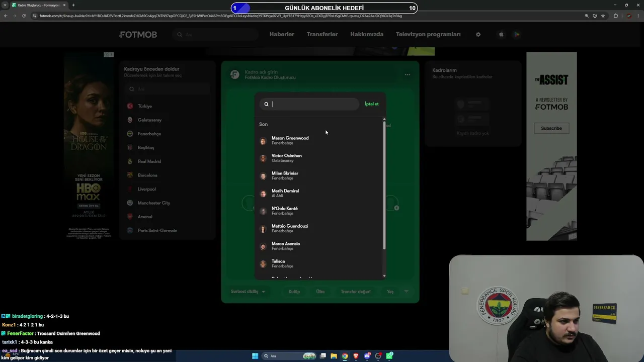644x362 pixels.
Task: Open the filter icon beside Yaş
Action: tap(407, 292)
